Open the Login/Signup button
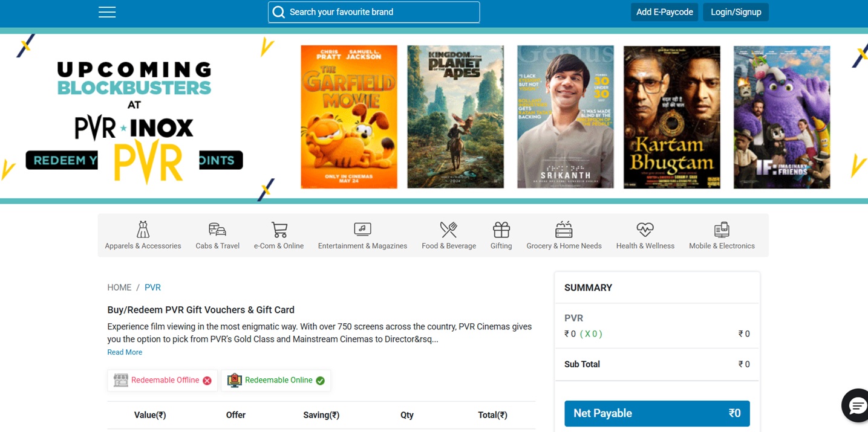This screenshot has height=432, width=868. [736, 12]
